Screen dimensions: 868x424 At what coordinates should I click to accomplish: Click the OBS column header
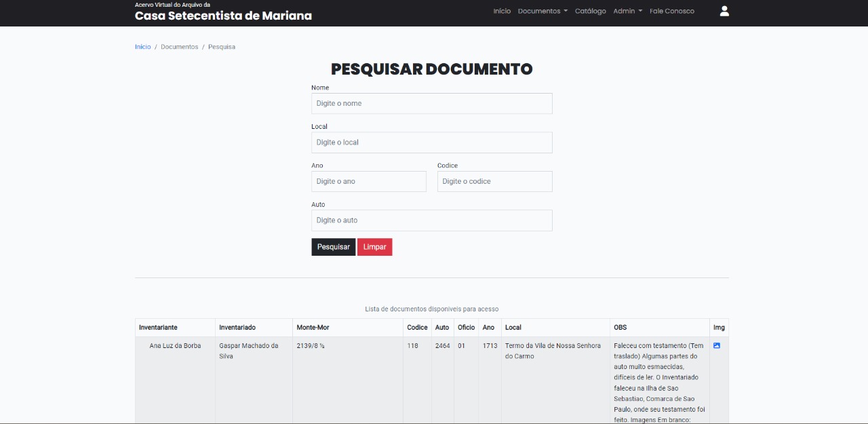(x=620, y=328)
